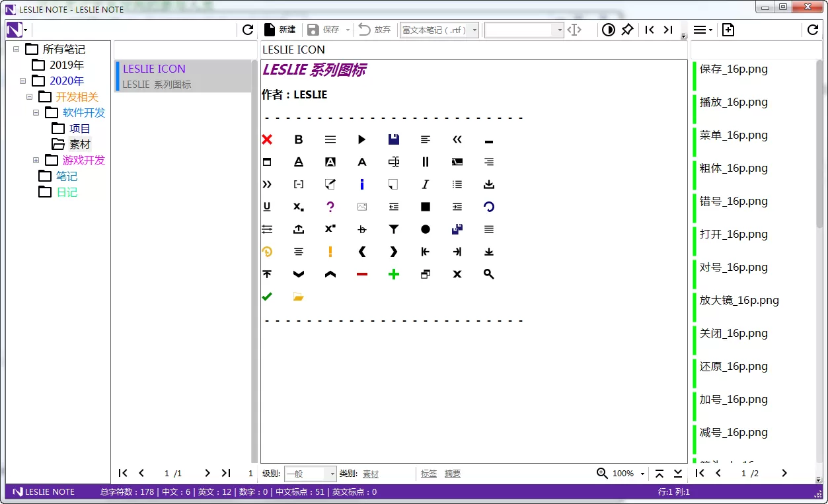Zoom with the magnifier icon in status bar

601,473
